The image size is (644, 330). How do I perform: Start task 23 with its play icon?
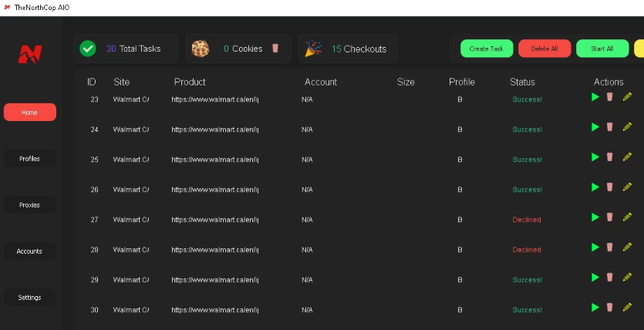[595, 97]
